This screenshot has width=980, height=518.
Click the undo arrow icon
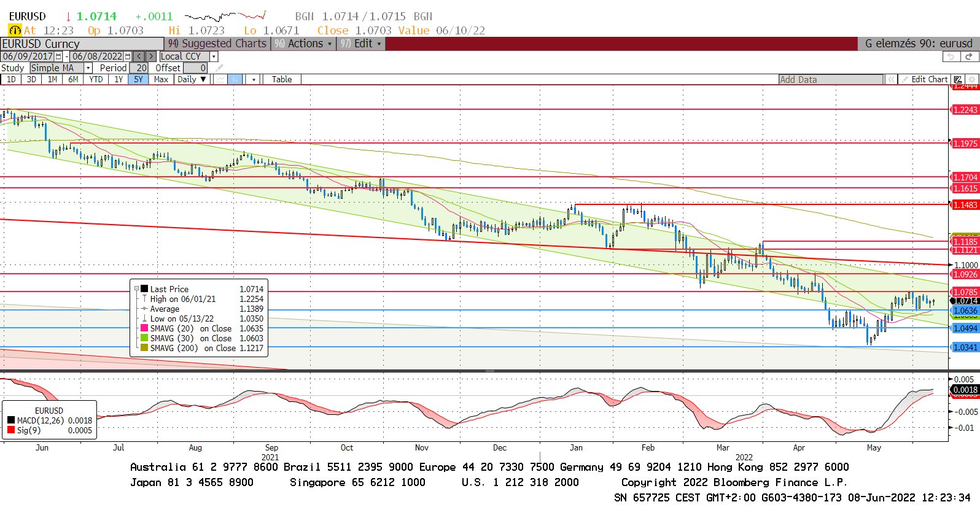(x=951, y=56)
